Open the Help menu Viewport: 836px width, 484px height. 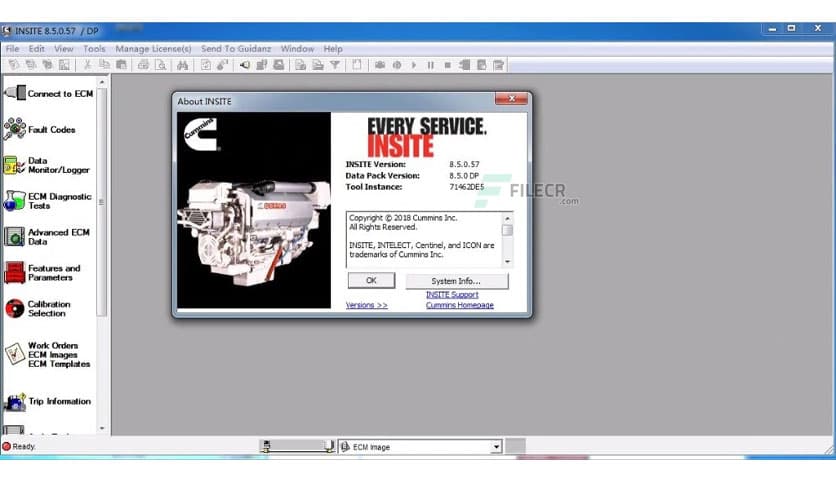[x=333, y=49]
